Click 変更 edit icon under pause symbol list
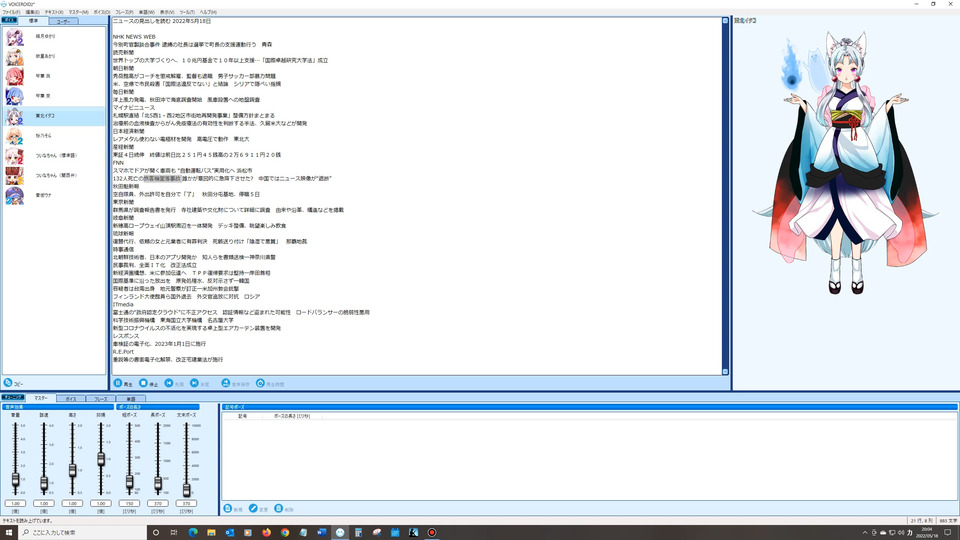Viewport: 960px width, 540px height. point(253,508)
